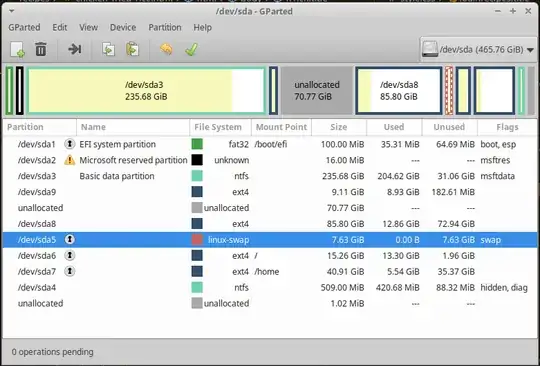Viewport: 540px width, 366px height.
Task: Select the /dev/sda9 partition row
Action: point(270,192)
